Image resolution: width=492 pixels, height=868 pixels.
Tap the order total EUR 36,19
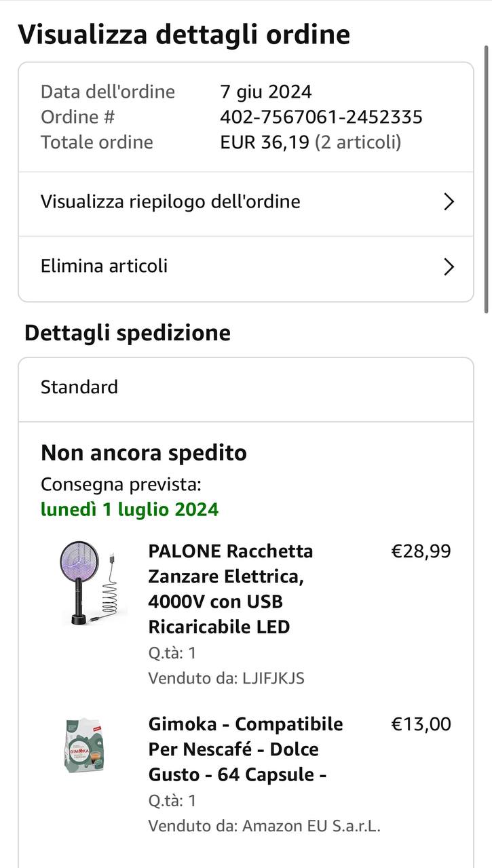tap(265, 142)
